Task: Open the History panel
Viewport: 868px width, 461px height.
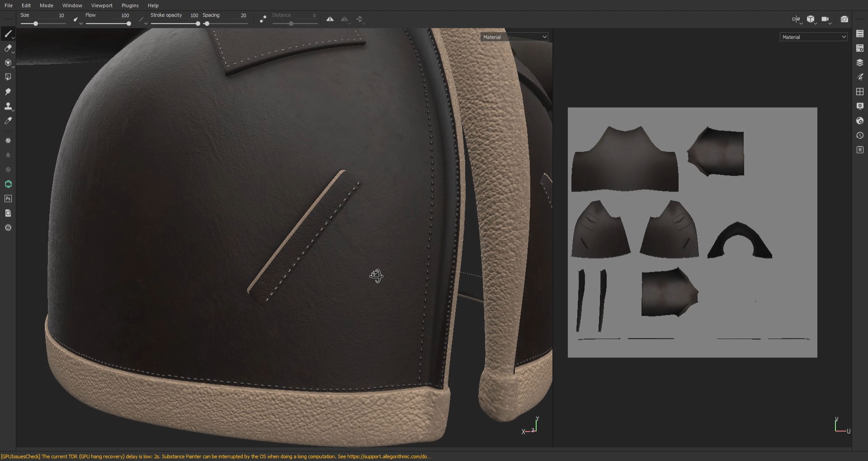Action: click(x=860, y=135)
